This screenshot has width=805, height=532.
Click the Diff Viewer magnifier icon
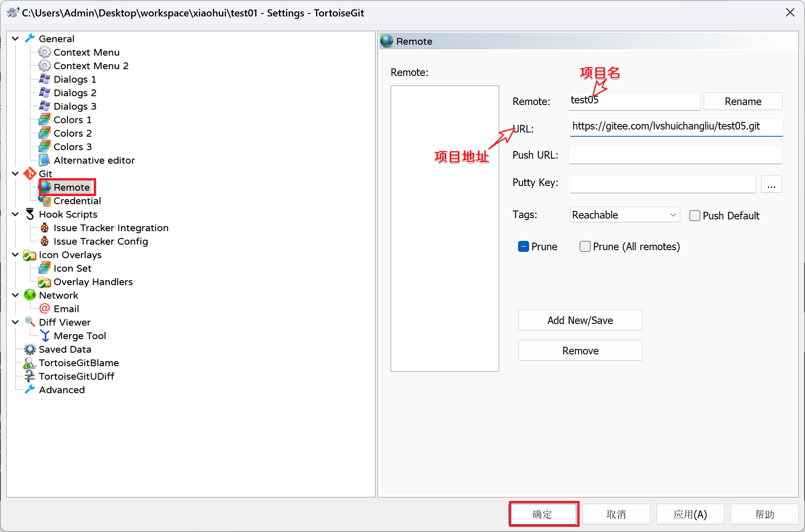click(30, 322)
